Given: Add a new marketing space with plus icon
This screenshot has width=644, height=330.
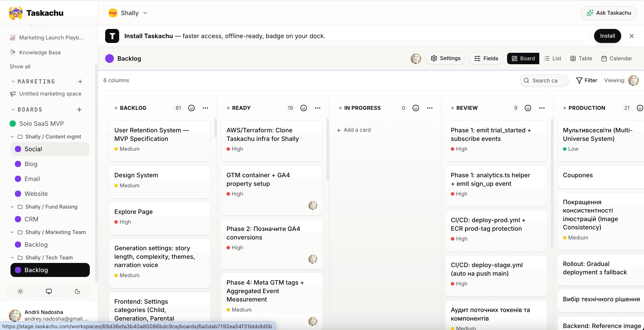Looking at the screenshot, I should (x=80, y=82).
